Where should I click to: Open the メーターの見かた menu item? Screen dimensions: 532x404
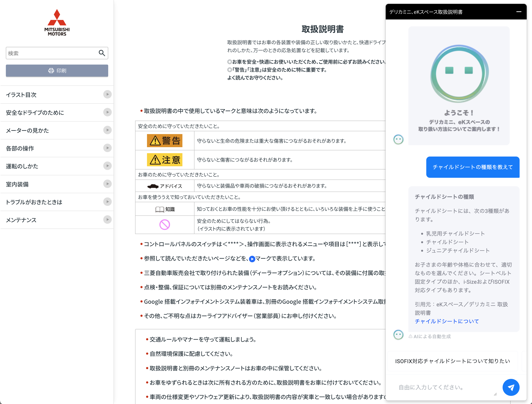tap(57, 130)
